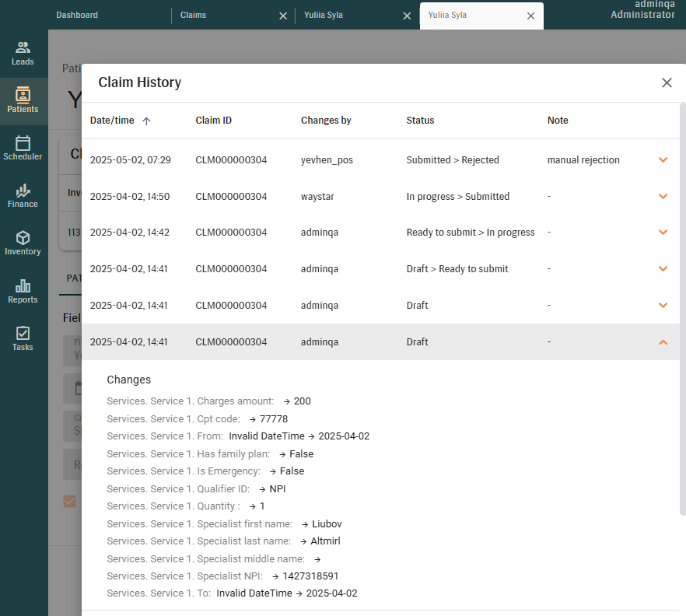Expand the Draft > Ready to submit row

point(663,269)
